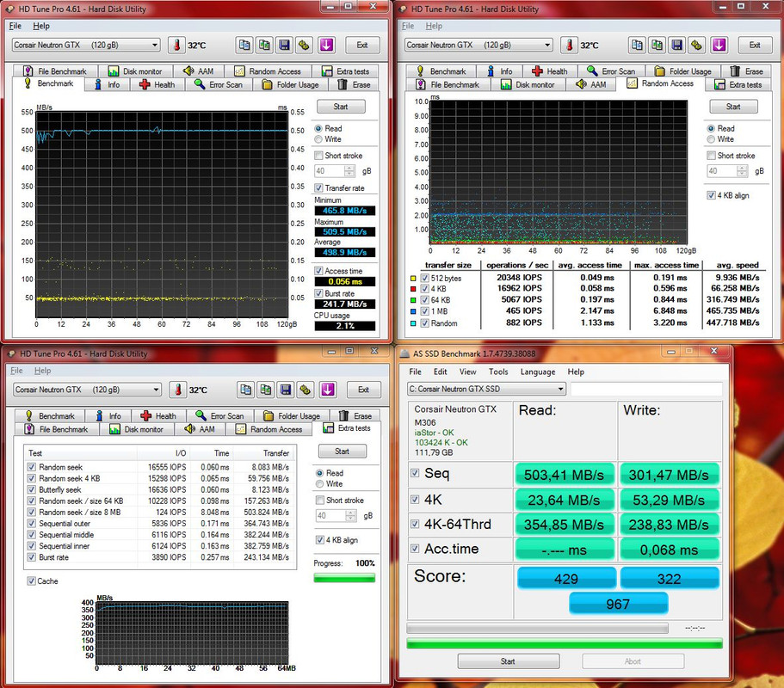Click Start button in top-right Random Access window
This screenshot has width=784, height=688.
733,107
